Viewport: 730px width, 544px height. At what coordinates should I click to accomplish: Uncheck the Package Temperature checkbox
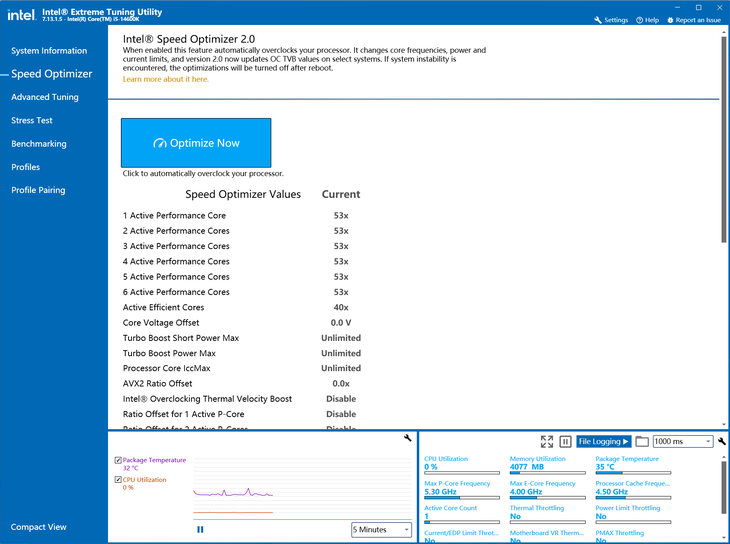119,460
